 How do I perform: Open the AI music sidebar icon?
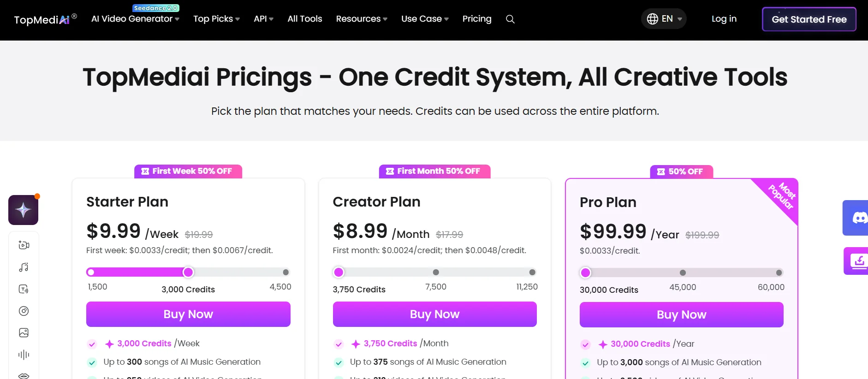pos(24,267)
